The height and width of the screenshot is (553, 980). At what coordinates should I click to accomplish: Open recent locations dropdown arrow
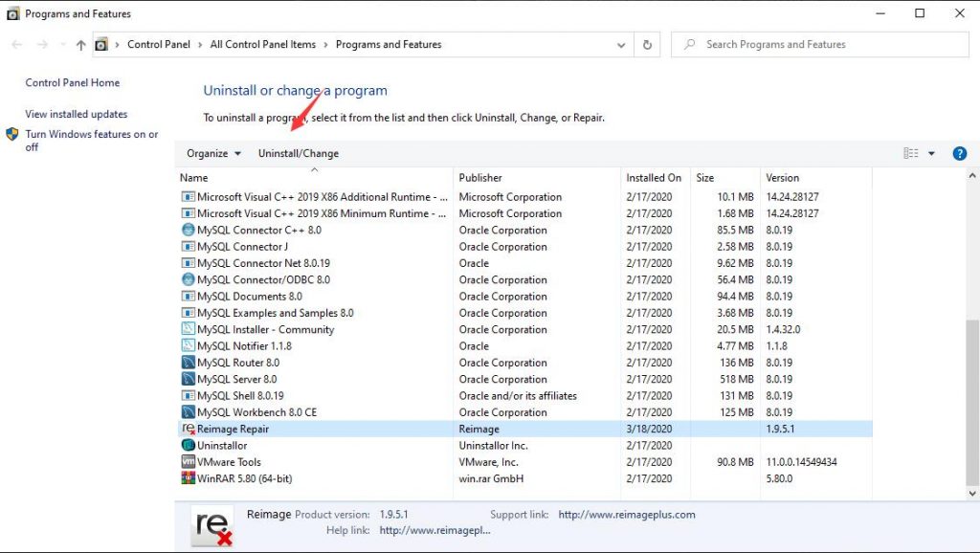pyautogui.click(x=62, y=45)
